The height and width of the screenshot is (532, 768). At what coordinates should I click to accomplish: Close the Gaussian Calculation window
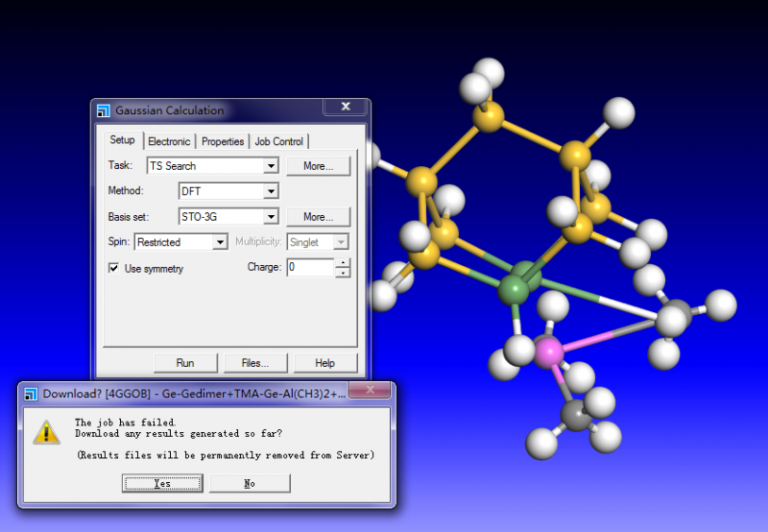346,107
